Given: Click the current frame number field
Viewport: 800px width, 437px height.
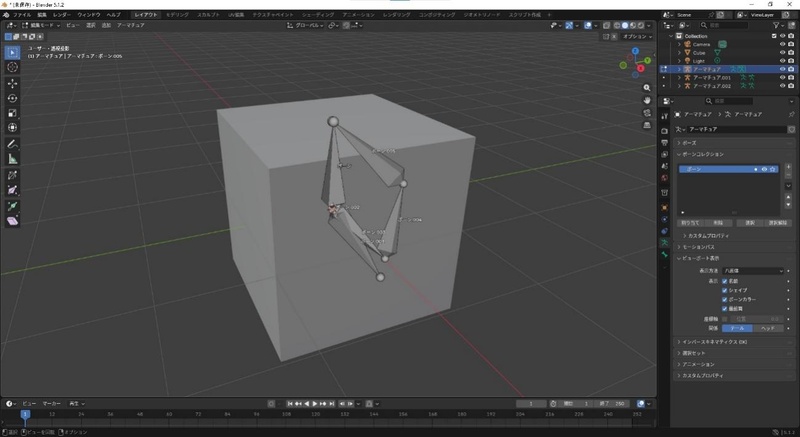Looking at the screenshot, I should [x=531, y=403].
